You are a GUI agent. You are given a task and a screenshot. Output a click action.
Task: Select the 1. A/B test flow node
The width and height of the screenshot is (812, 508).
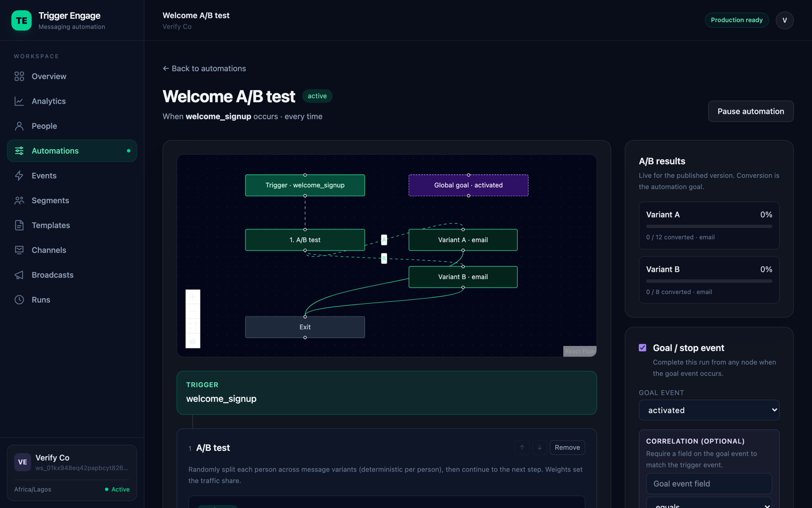[x=305, y=240]
